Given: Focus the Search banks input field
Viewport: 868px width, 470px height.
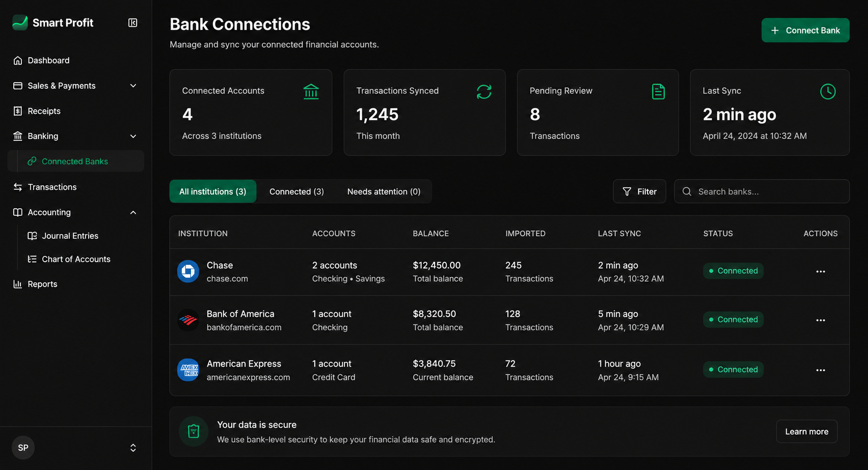Looking at the screenshot, I should [762, 191].
